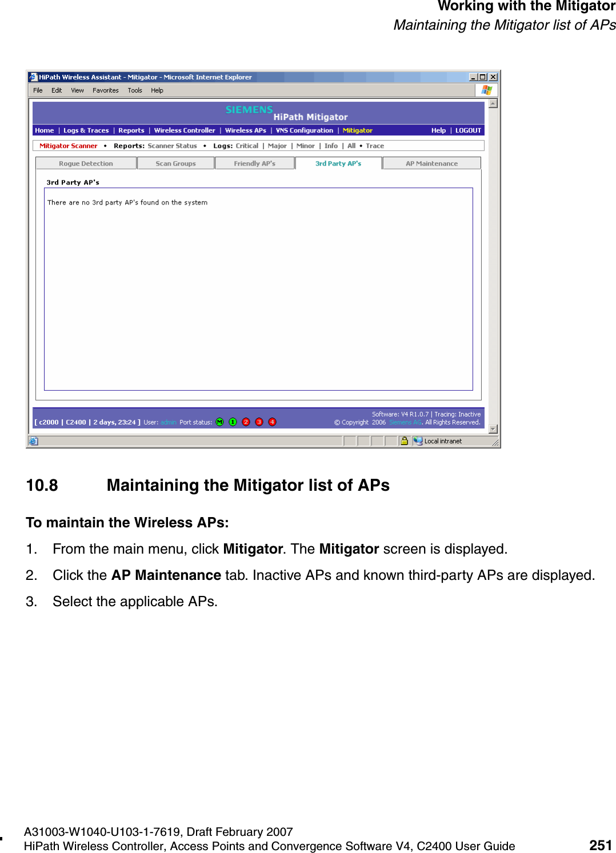Click the red port 4 status icon
616x853 pixels.
(x=273, y=422)
